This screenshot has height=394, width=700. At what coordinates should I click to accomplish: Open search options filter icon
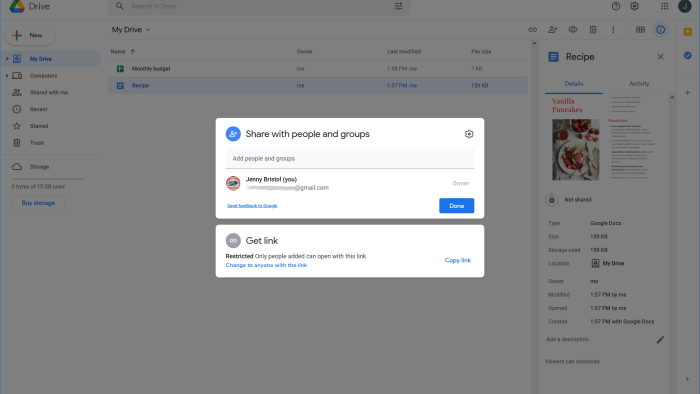pyautogui.click(x=398, y=6)
